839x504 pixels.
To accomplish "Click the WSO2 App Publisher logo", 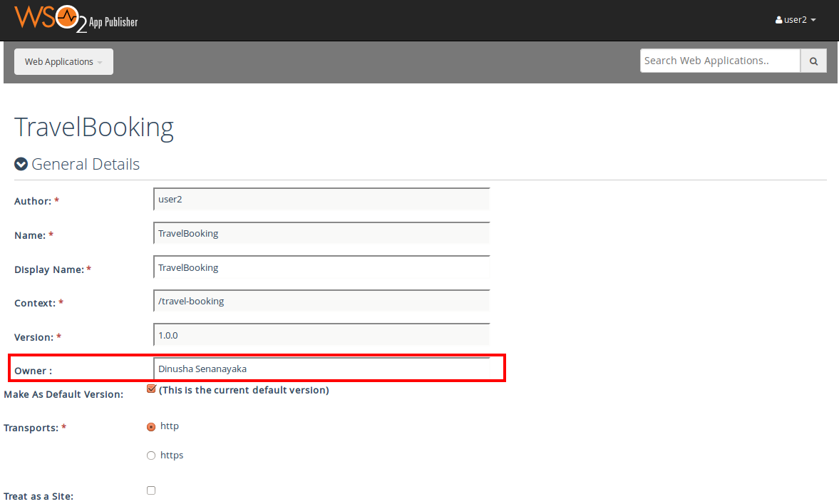I will point(76,19).
